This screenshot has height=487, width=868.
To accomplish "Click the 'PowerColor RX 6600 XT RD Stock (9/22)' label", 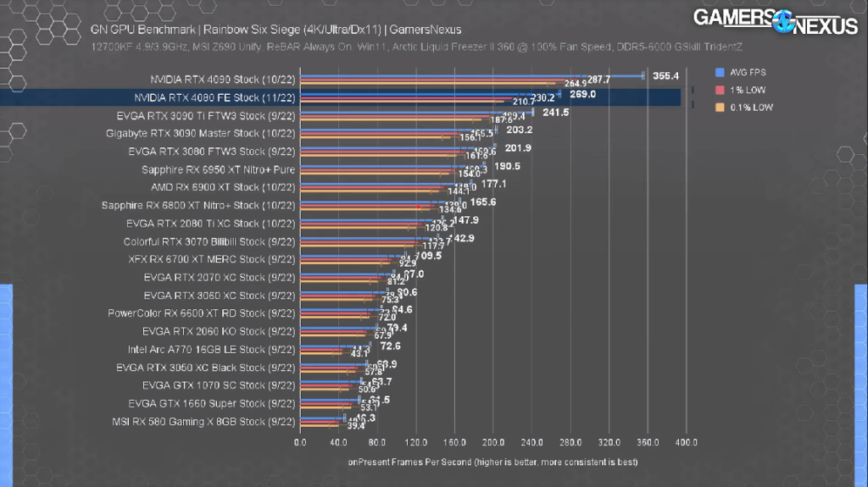I will pos(202,313).
